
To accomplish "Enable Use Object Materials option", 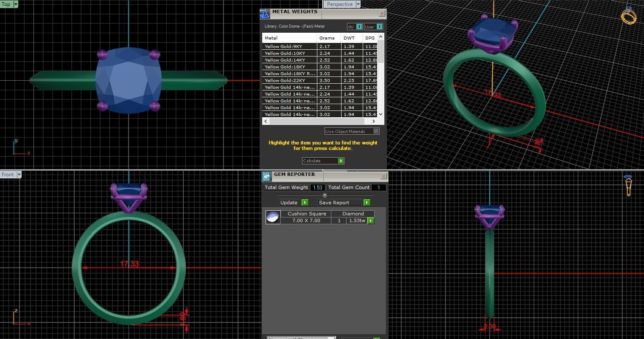I will coord(352,131).
